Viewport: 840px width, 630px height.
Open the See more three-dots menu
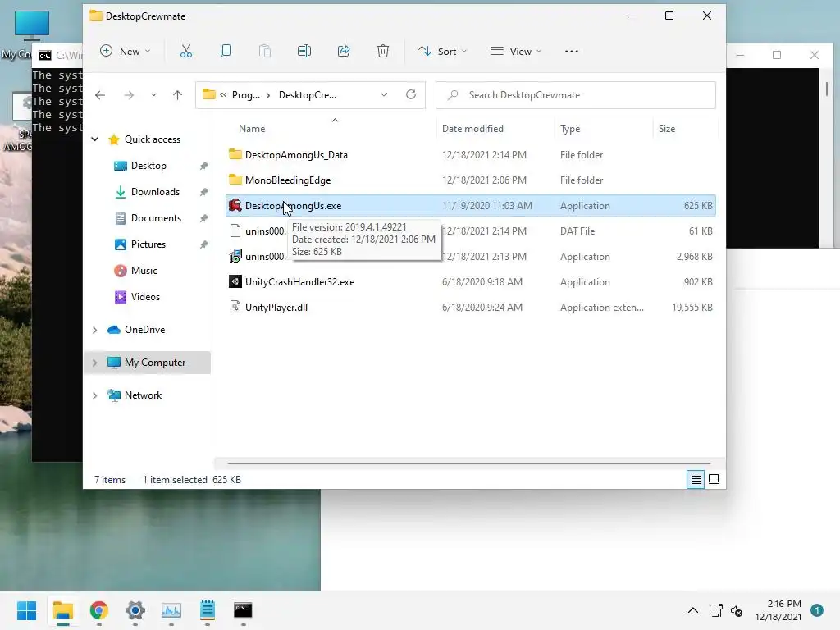572,52
